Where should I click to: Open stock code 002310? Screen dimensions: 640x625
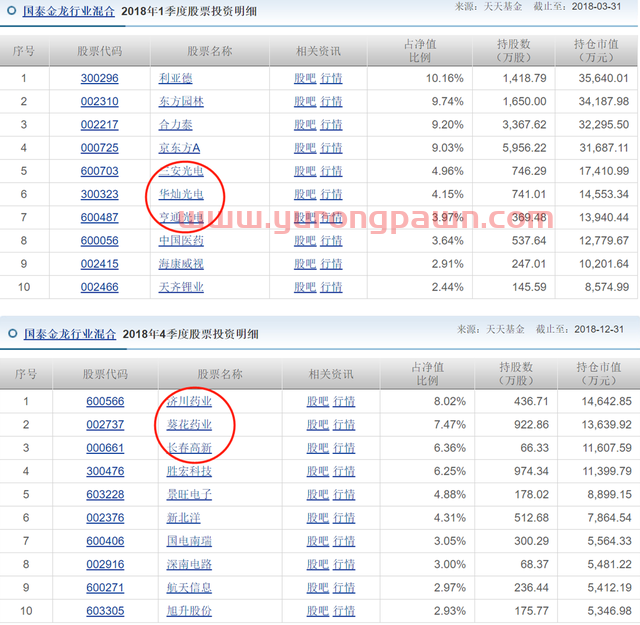[100, 101]
